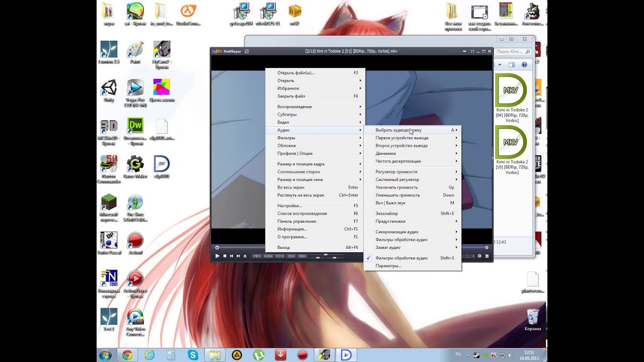Open the StudioCompiler Half-Life icon
Image resolution: width=644 pixels, height=362 pixels.
tap(189, 15)
